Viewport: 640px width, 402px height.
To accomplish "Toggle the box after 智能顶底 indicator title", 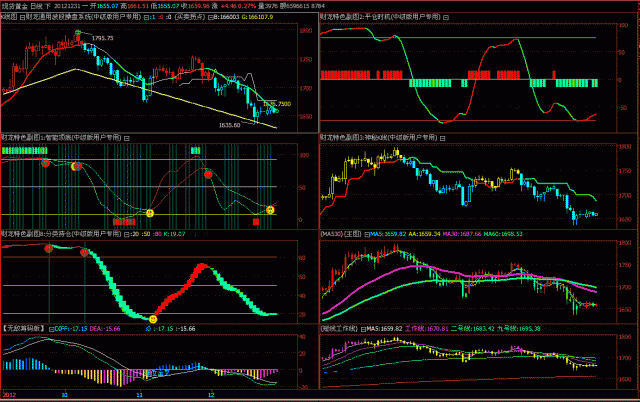I will coord(127,136).
